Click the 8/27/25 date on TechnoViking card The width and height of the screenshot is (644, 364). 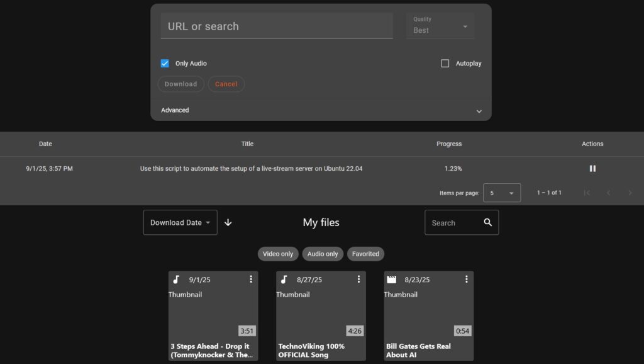[309, 280]
